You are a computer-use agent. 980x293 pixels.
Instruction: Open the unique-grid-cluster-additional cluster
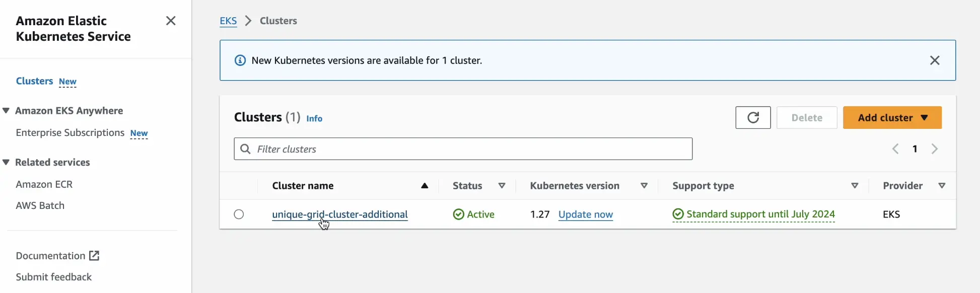tap(339, 214)
